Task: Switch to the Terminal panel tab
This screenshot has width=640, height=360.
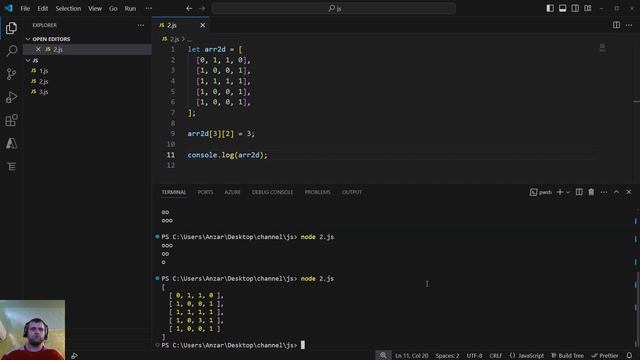Action: (173, 192)
